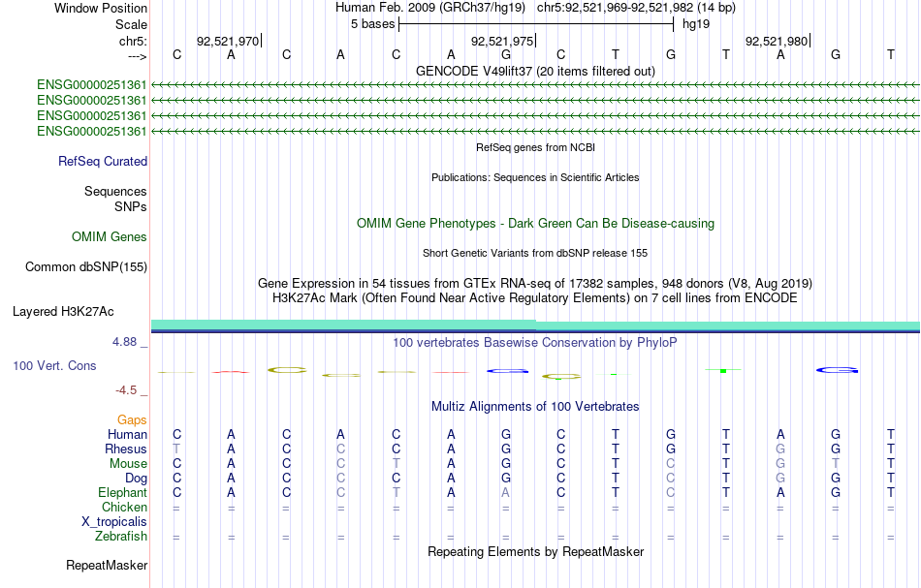The height and width of the screenshot is (588, 921).
Task: Click the chr5: ruler label
Action: click(x=133, y=41)
